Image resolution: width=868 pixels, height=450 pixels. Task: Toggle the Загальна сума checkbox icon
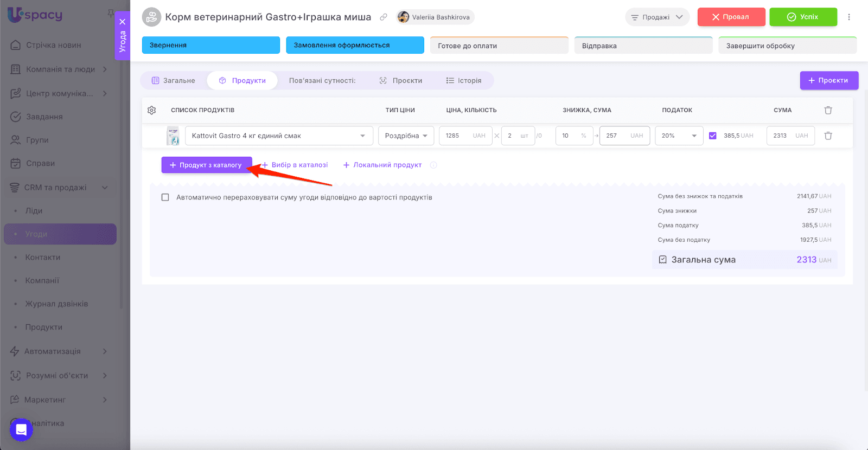pyautogui.click(x=662, y=260)
